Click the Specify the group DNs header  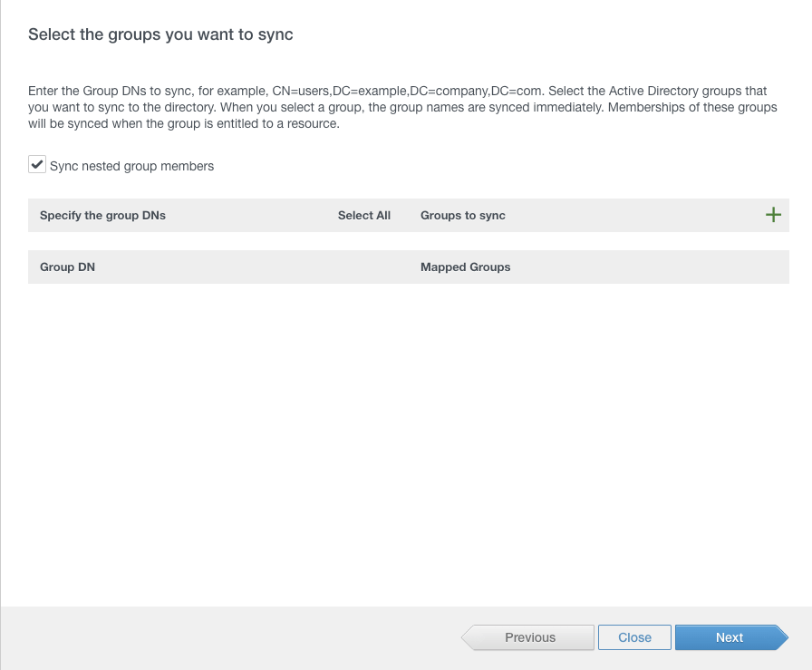click(x=102, y=216)
